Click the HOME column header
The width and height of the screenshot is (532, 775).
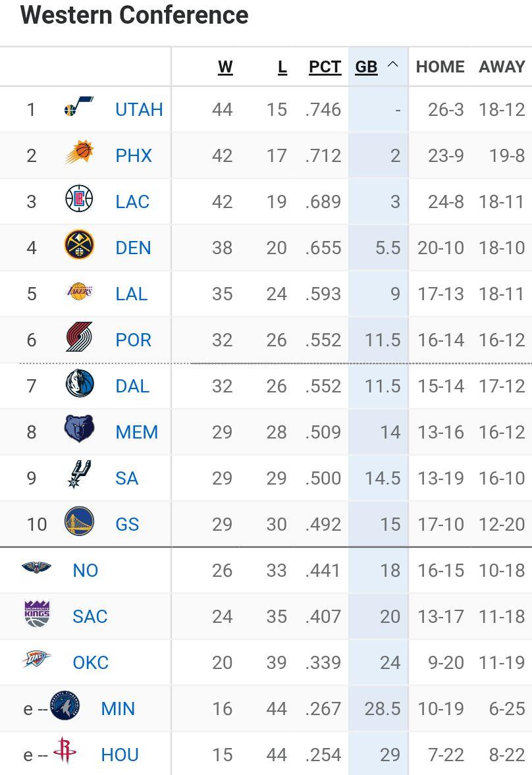(440, 67)
